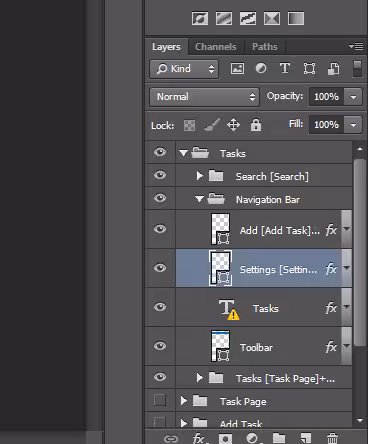Viewport: 368px width, 444px height.
Task: Lock transparent pixels
Action: tap(189, 125)
